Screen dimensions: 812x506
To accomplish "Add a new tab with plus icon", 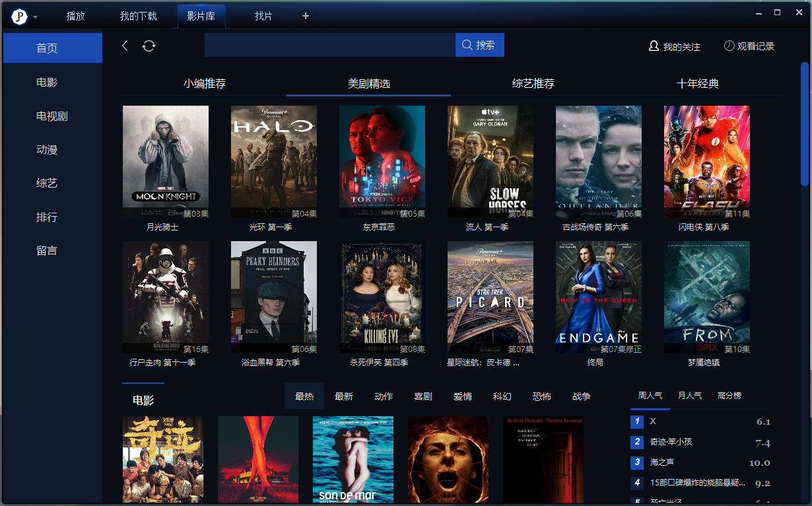I will pos(305,16).
